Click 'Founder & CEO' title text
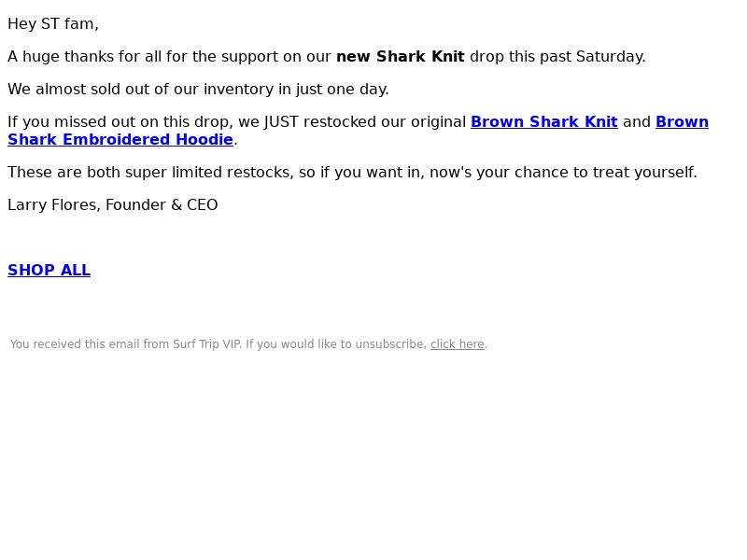 click(162, 205)
